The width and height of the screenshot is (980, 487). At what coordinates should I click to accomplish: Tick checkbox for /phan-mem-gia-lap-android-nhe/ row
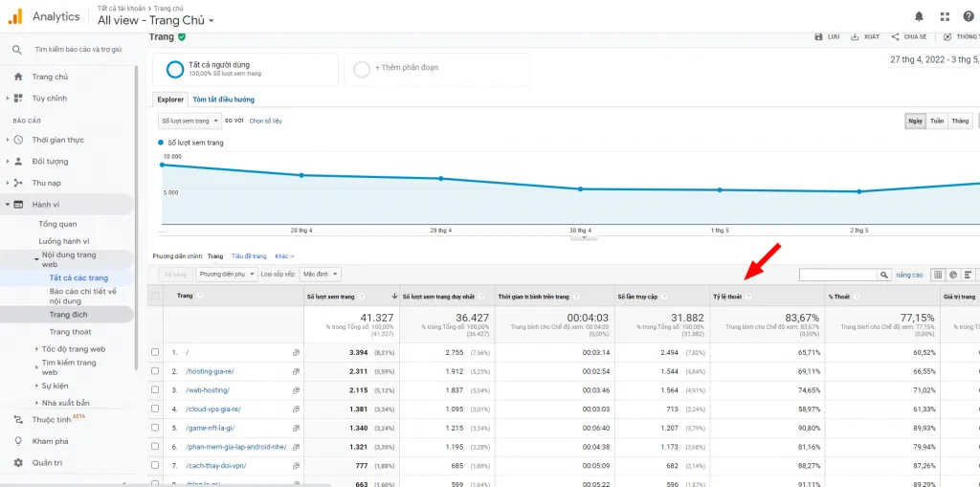[155, 447]
